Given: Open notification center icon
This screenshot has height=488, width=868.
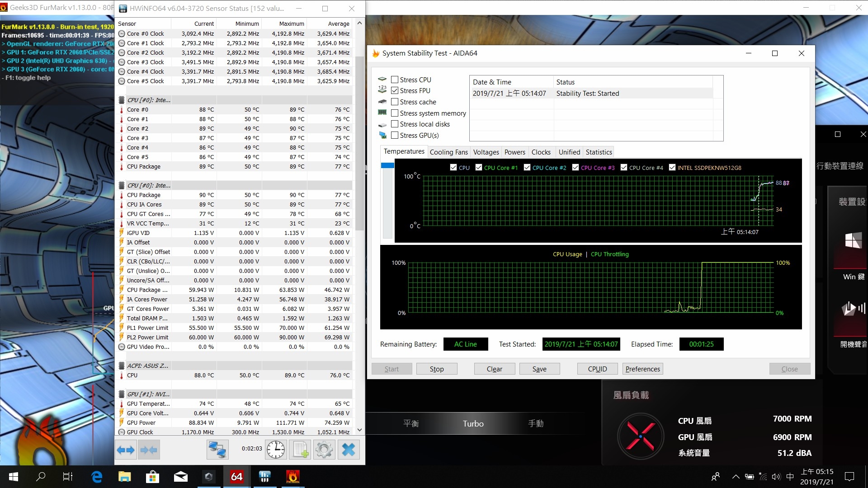Looking at the screenshot, I should [849, 477].
